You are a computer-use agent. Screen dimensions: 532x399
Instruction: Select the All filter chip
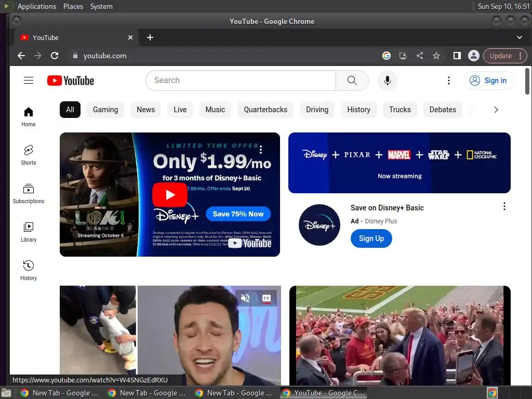pyautogui.click(x=70, y=110)
